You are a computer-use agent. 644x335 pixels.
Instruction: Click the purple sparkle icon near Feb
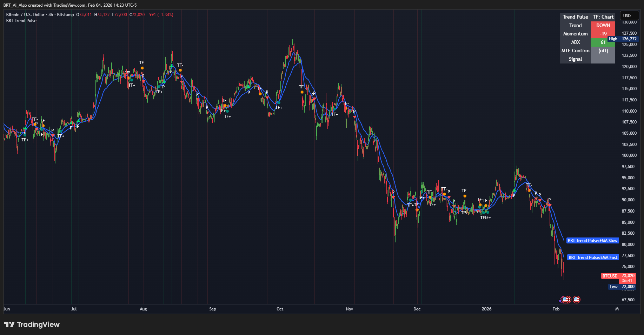coord(560,301)
